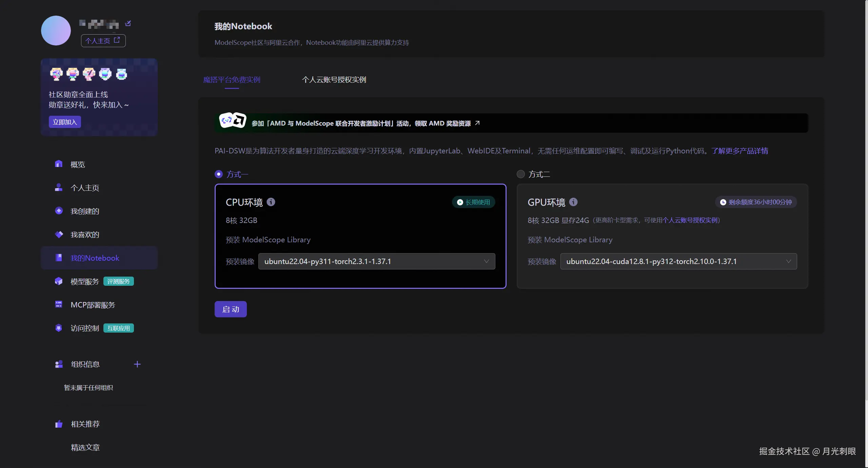Image resolution: width=868 pixels, height=468 pixels.
Task: Click the 我创建的 plus-circle icon
Action: [x=59, y=211]
